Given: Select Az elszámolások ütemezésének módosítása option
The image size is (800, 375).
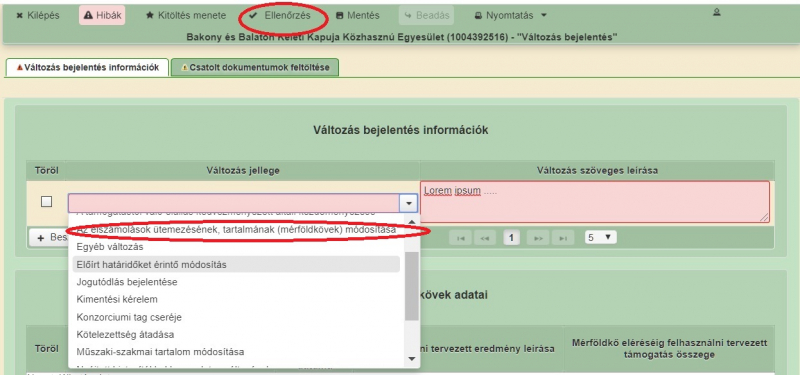Looking at the screenshot, I should [x=236, y=230].
